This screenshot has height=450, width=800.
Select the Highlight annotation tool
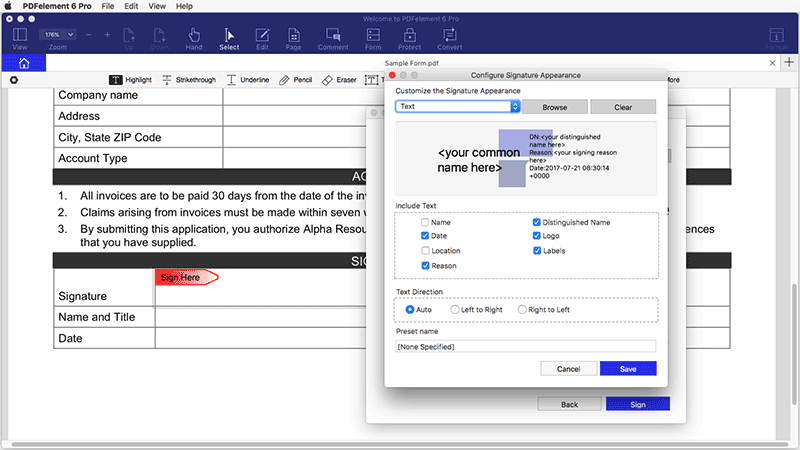pyautogui.click(x=131, y=80)
